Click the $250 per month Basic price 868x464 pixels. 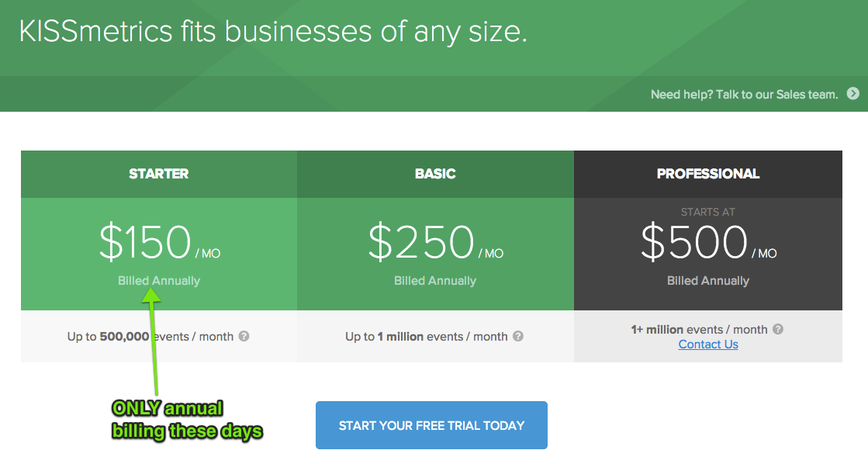click(435, 242)
